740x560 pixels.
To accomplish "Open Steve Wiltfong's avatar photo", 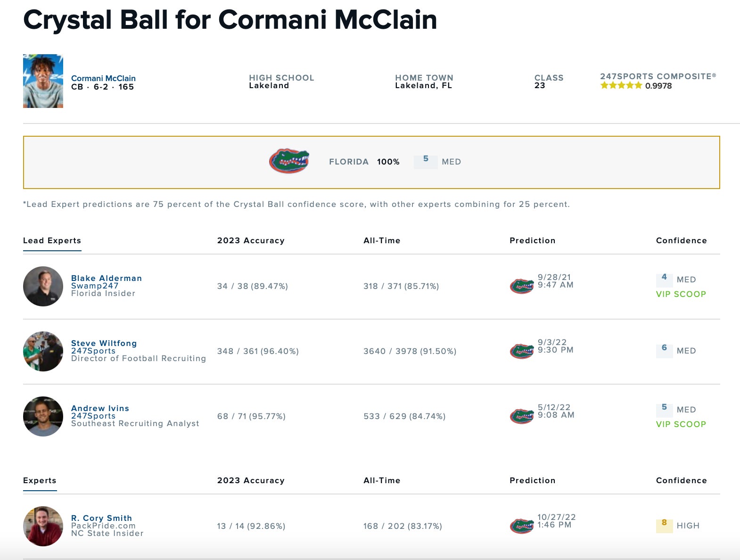I will (43, 351).
